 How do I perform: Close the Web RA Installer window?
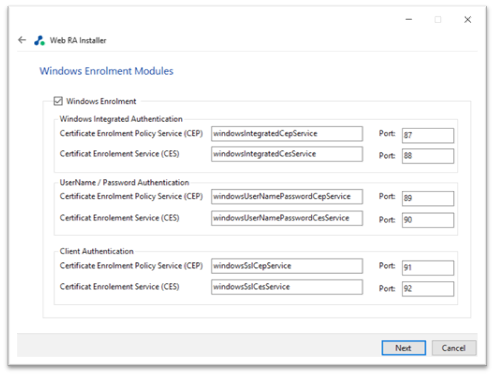click(x=467, y=20)
